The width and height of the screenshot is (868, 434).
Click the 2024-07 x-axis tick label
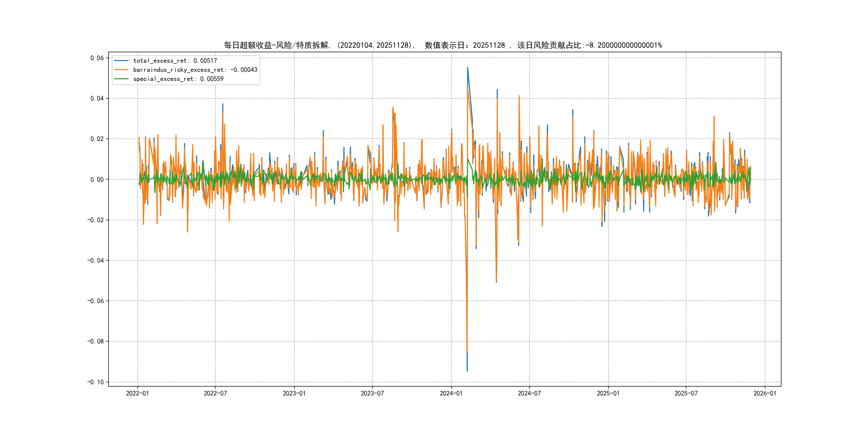coord(529,393)
